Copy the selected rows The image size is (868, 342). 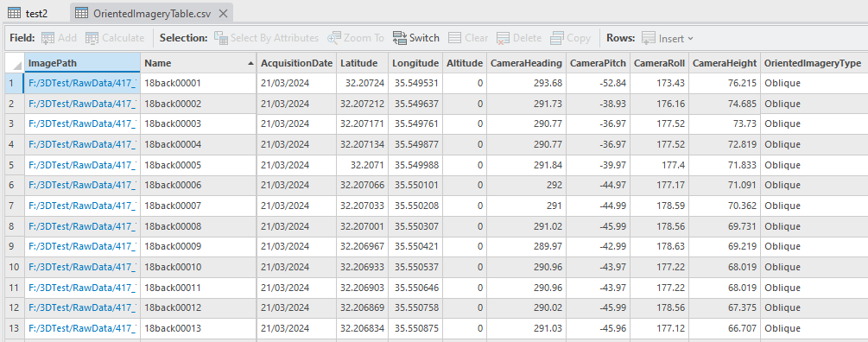(570, 38)
